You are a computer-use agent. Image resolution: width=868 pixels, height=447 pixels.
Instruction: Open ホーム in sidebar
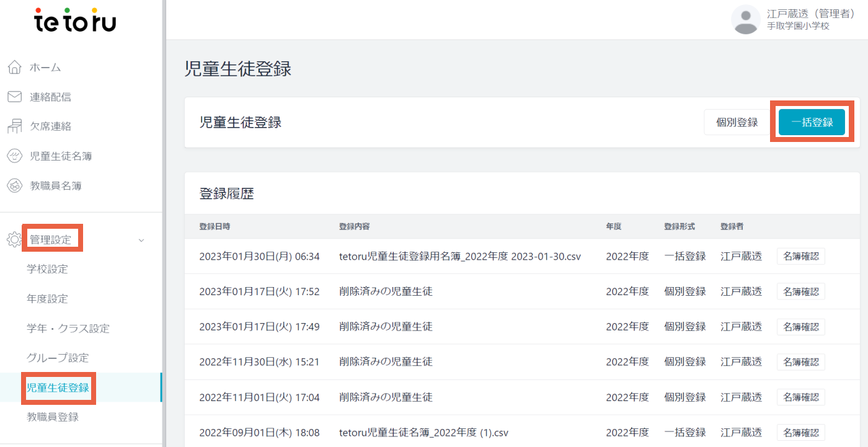[x=45, y=67]
